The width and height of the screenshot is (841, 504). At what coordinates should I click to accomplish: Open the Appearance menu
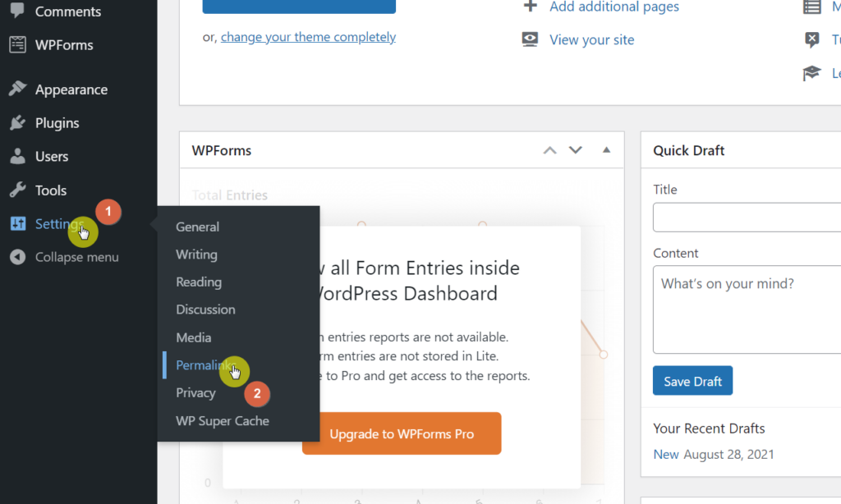pos(71,89)
